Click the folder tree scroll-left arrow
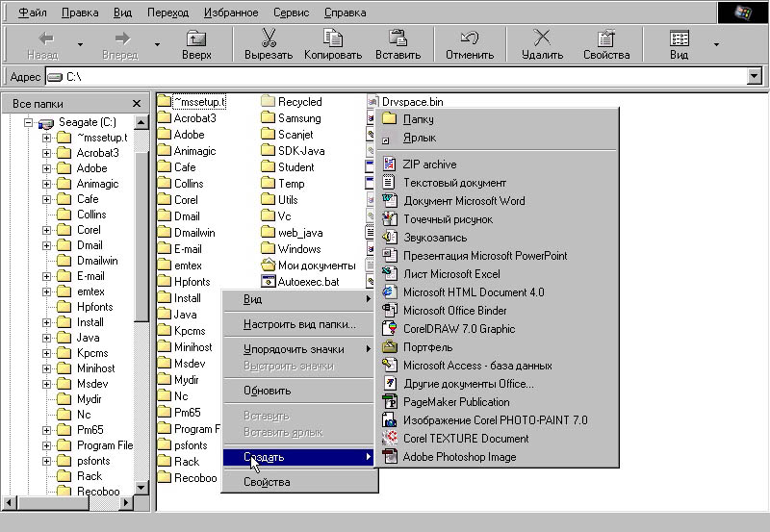 (x=10, y=502)
